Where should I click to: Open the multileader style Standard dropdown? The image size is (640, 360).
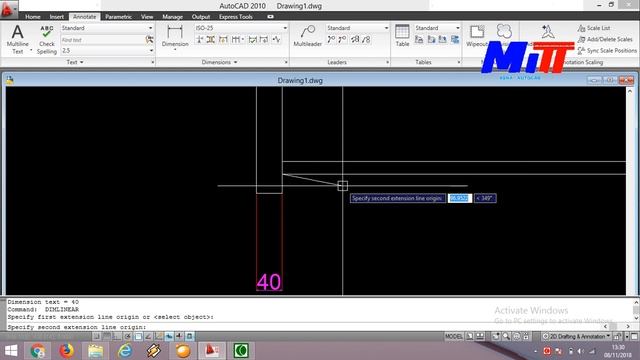coord(386,28)
